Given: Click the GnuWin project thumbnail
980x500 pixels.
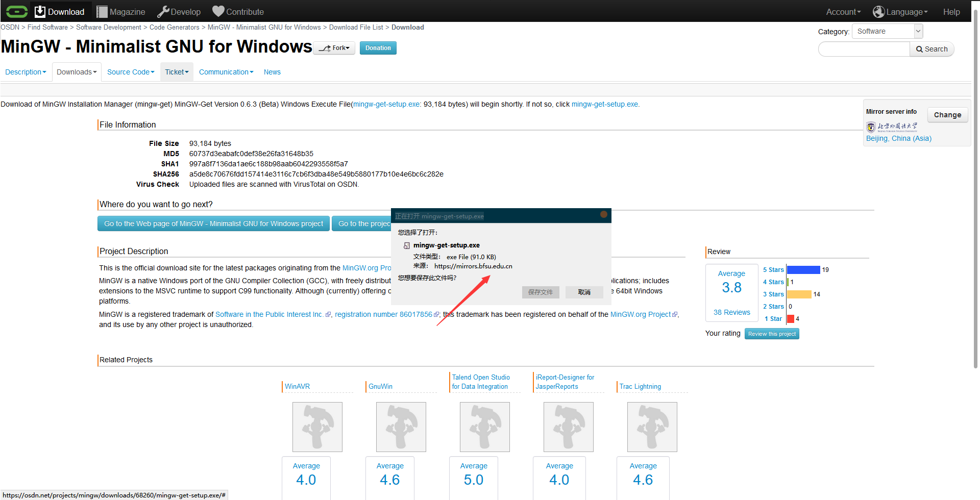Looking at the screenshot, I should click(401, 427).
